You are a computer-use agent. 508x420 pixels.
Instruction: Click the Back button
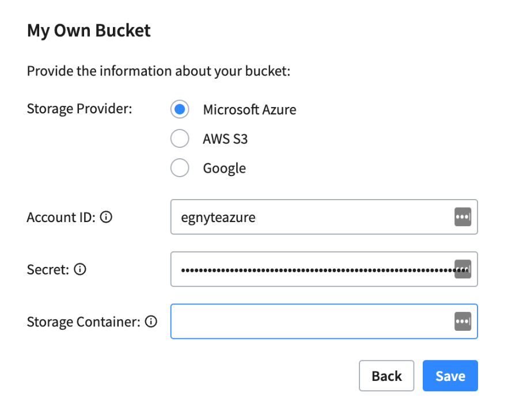pyautogui.click(x=386, y=376)
